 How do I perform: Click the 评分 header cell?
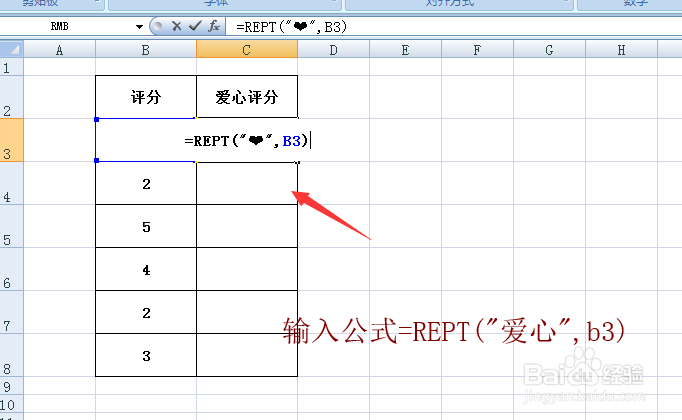coord(146,97)
